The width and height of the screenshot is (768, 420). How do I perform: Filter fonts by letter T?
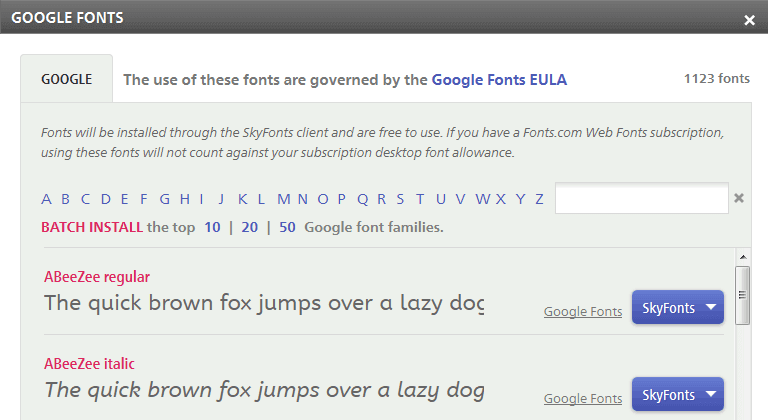pyautogui.click(x=420, y=199)
